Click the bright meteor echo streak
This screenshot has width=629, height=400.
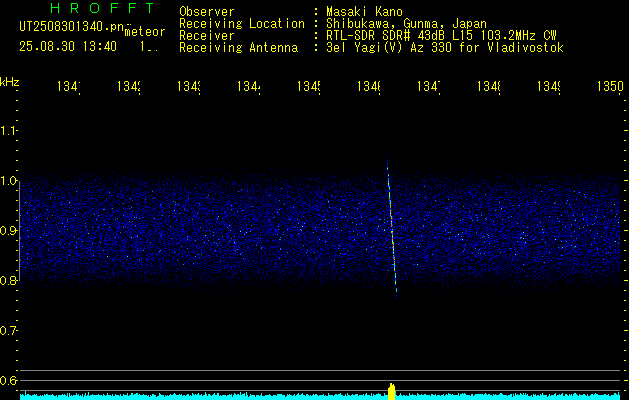coord(392,229)
